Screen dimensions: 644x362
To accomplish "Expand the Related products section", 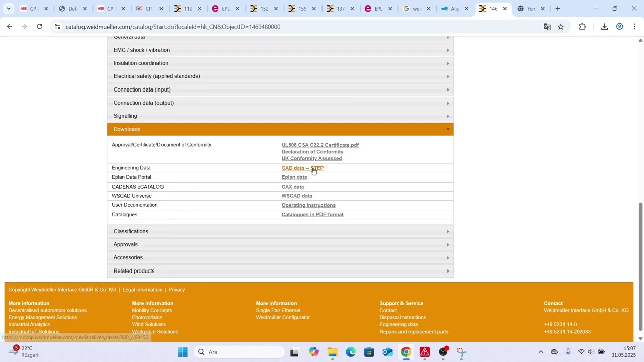I will [x=280, y=271].
